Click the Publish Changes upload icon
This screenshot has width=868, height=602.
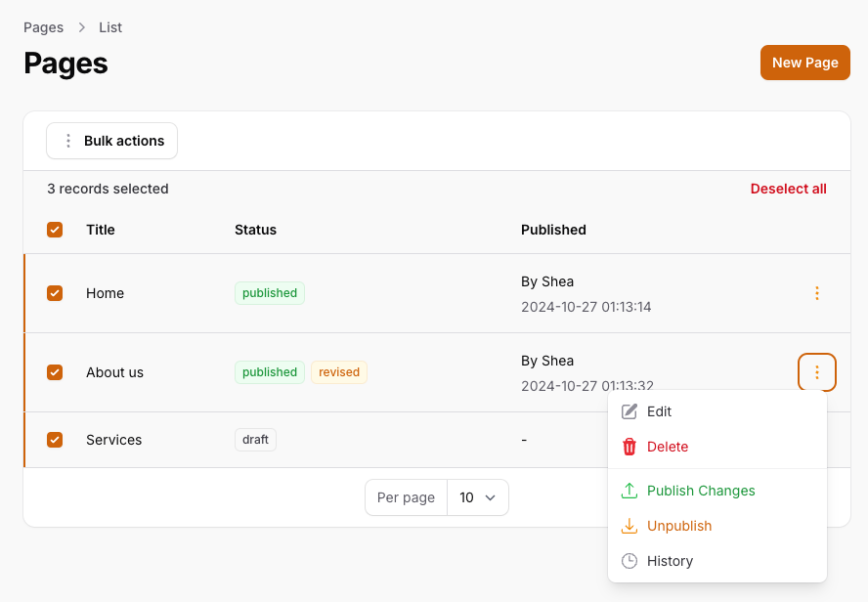click(629, 491)
